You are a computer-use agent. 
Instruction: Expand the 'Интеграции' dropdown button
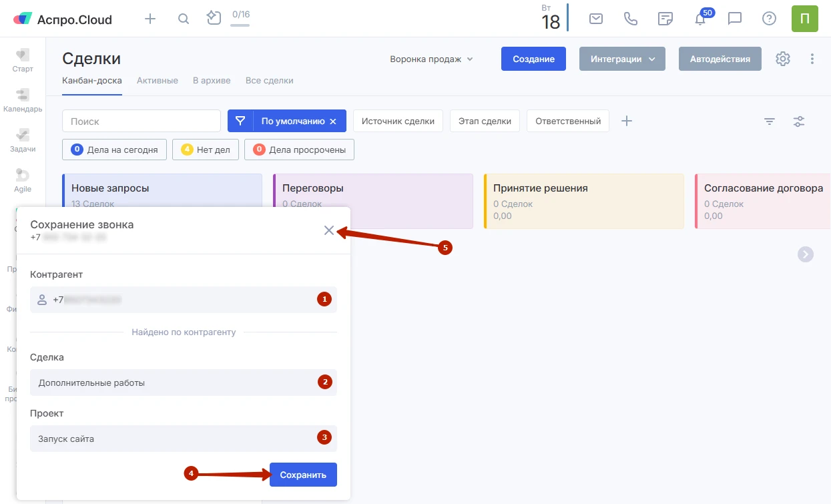(622, 59)
